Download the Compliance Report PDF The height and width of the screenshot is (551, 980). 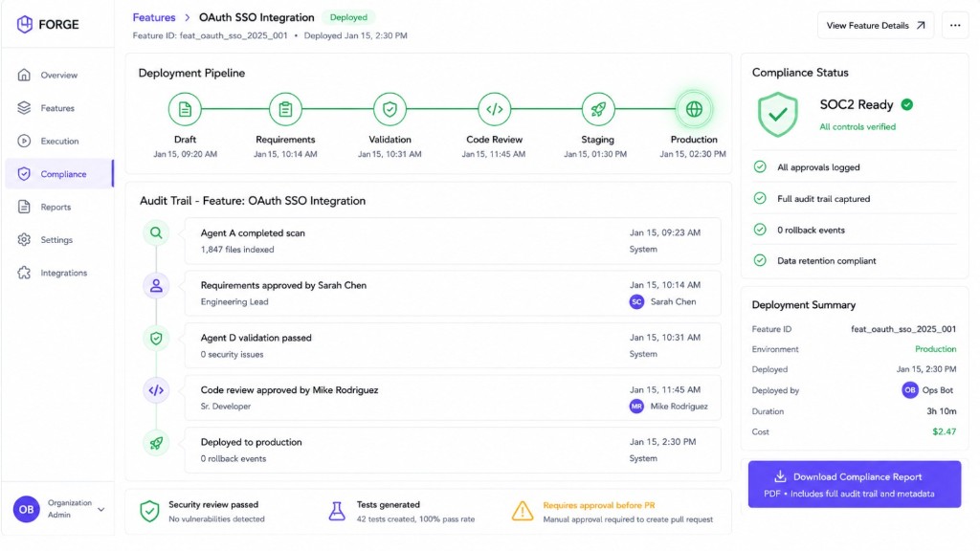coord(855,484)
